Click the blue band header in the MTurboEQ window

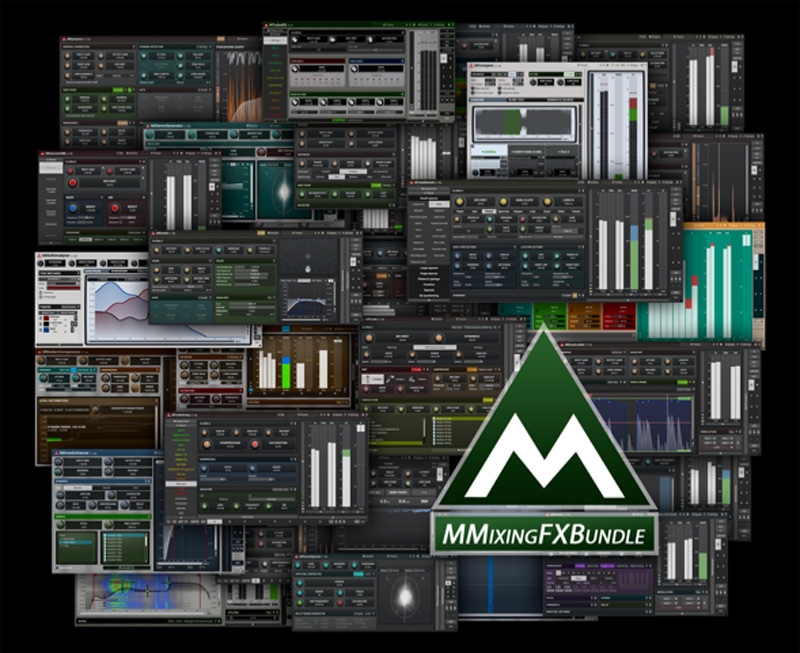point(377,61)
